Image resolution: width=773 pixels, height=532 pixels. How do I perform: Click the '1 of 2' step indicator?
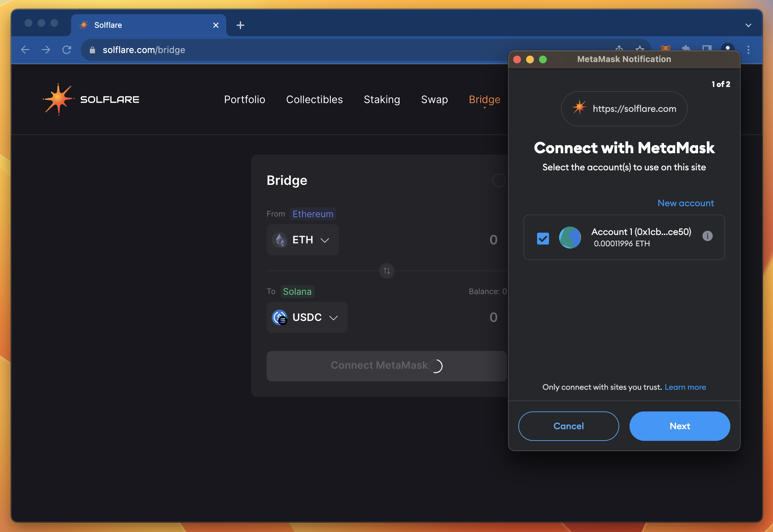721,84
